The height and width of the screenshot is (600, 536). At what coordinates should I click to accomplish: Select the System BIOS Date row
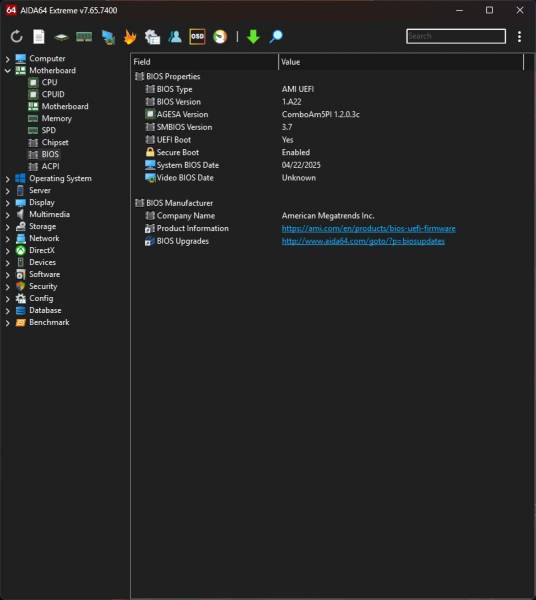coord(327,165)
